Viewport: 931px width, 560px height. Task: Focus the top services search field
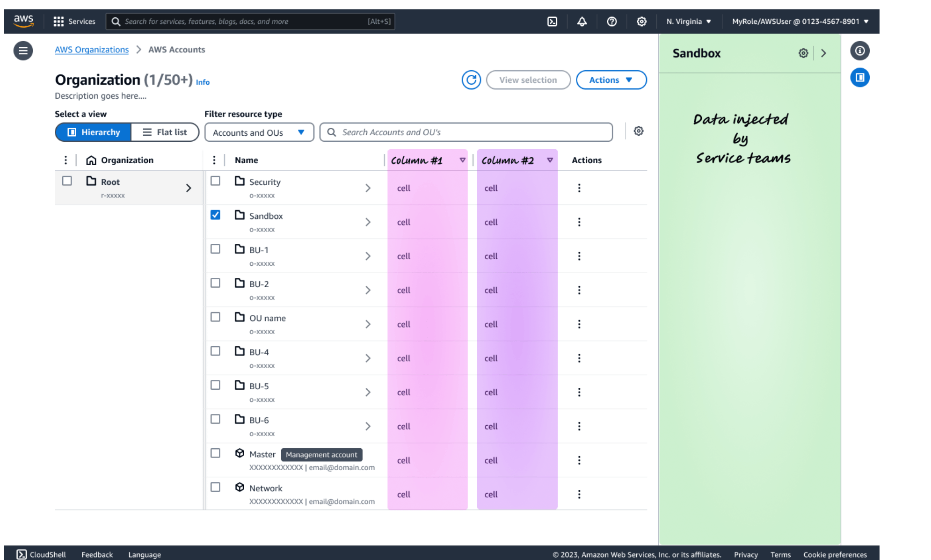click(250, 22)
